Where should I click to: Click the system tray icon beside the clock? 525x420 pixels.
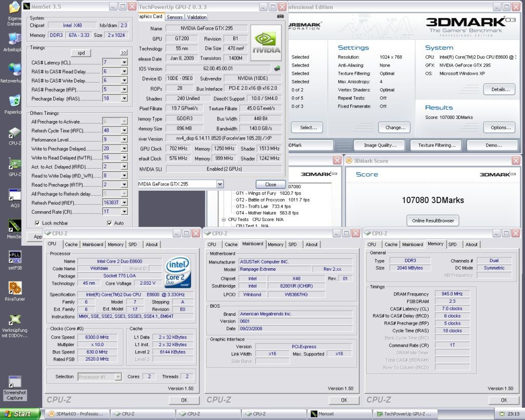pyautogui.click(x=501, y=414)
